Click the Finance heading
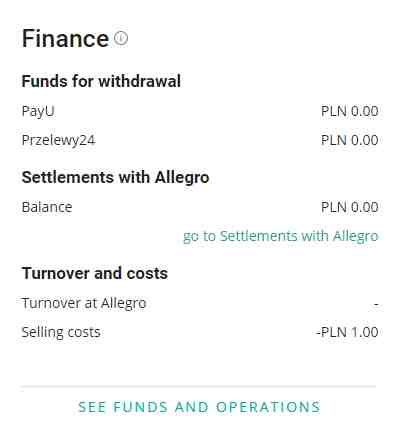The height and width of the screenshot is (424, 399). pyautogui.click(x=65, y=38)
